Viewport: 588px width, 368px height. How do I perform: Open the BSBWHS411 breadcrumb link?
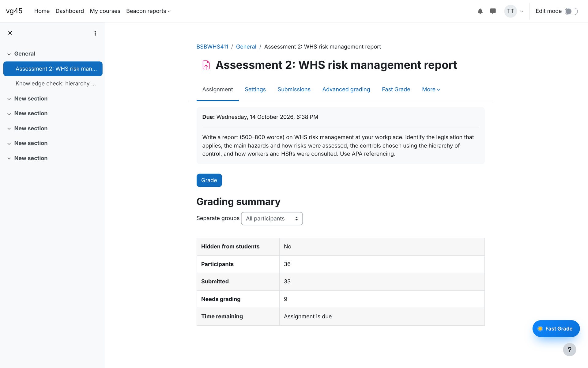212,47
